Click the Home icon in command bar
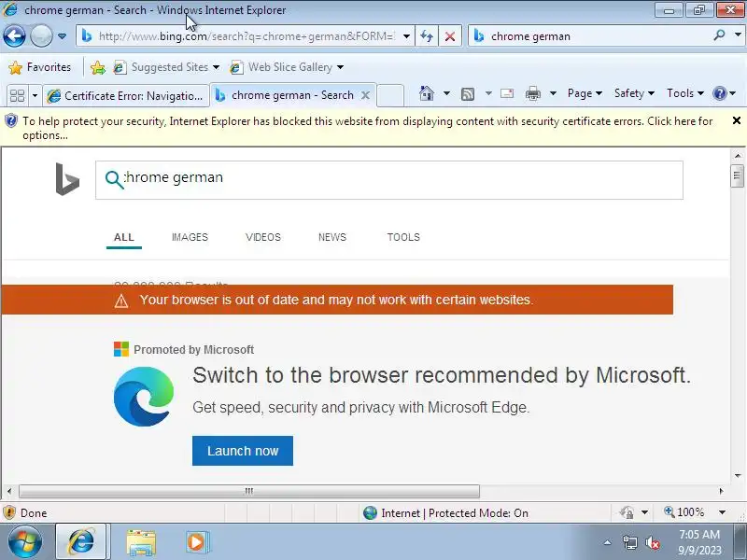Image resolution: width=747 pixels, height=560 pixels. (x=427, y=93)
